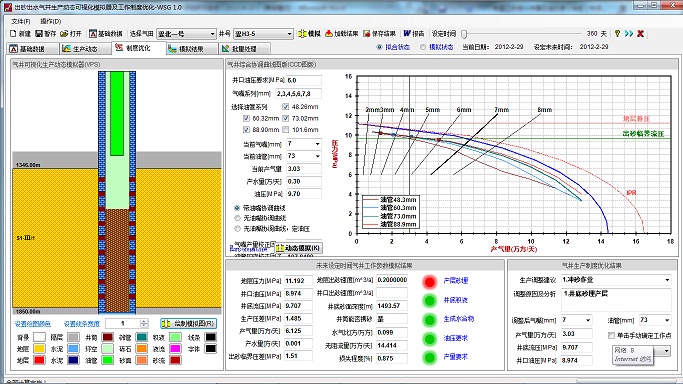Screen dimensions: 683x384
Task: Open the 模拟结果 tab
Action: (192, 49)
